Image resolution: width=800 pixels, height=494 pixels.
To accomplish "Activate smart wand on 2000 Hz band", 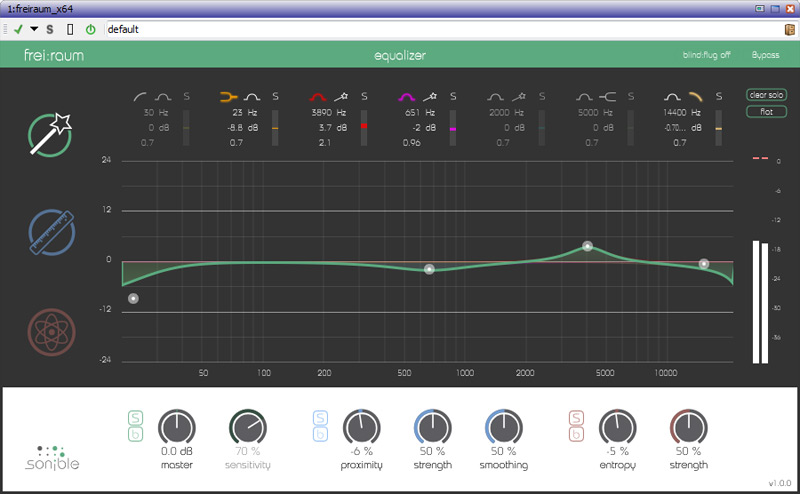I will point(519,96).
